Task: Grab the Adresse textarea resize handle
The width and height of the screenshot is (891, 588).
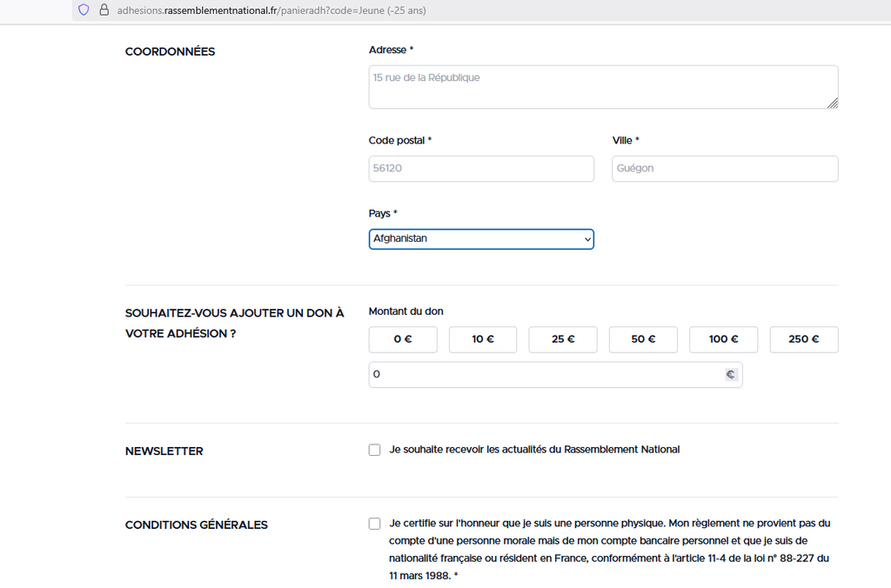Action: [x=833, y=103]
